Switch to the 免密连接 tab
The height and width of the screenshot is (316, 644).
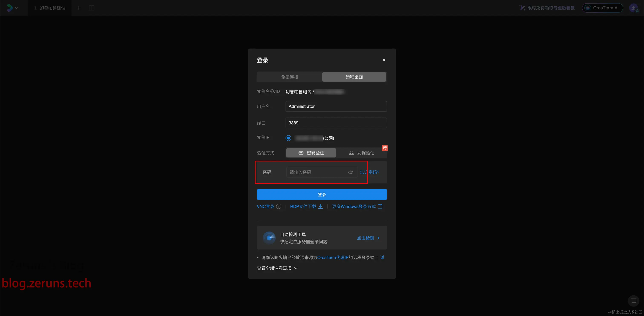click(289, 77)
